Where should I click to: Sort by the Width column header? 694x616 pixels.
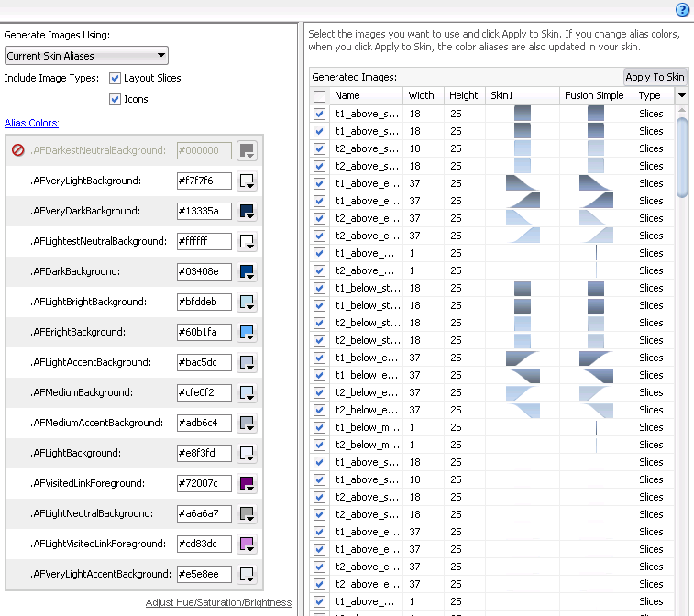(424, 95)
